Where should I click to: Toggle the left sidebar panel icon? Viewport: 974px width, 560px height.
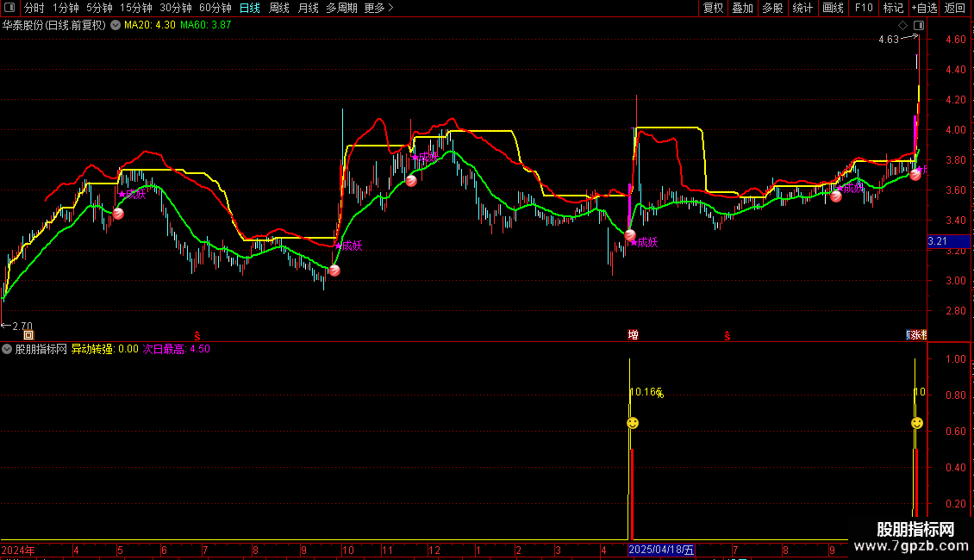pyautogui.click(x=9, y=8)
